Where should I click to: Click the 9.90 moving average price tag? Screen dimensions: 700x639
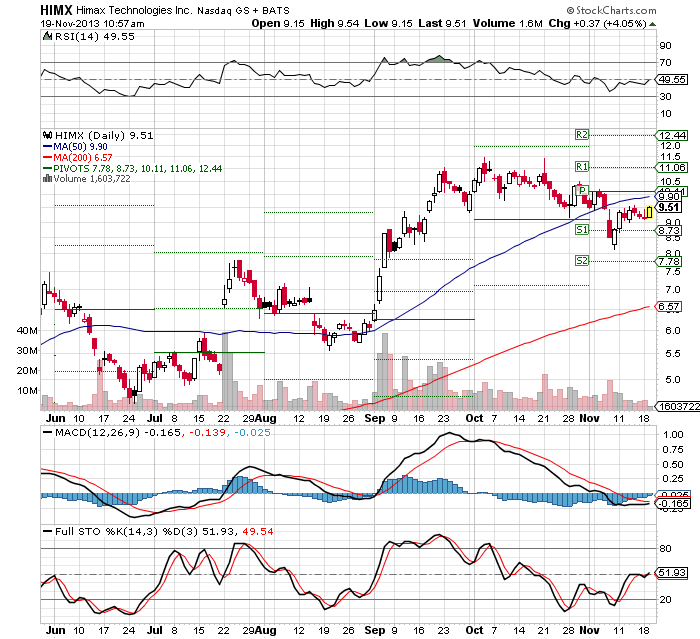click(x=670, y=197)
